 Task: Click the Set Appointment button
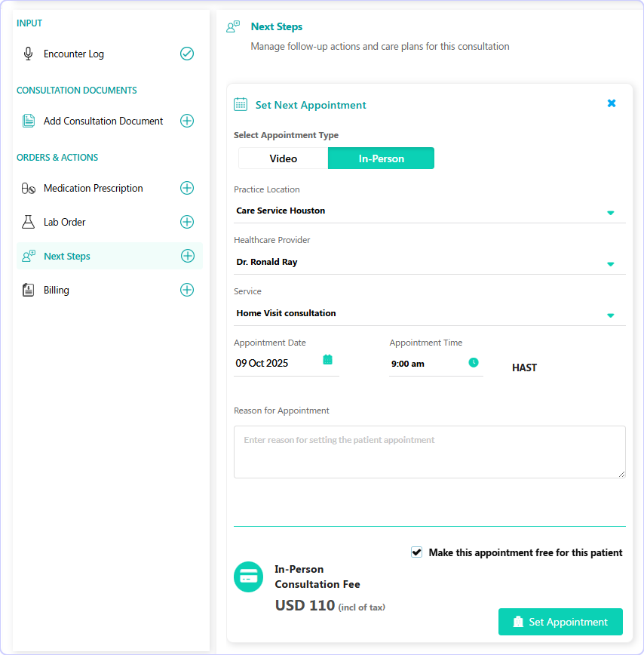tap(560, 622)
